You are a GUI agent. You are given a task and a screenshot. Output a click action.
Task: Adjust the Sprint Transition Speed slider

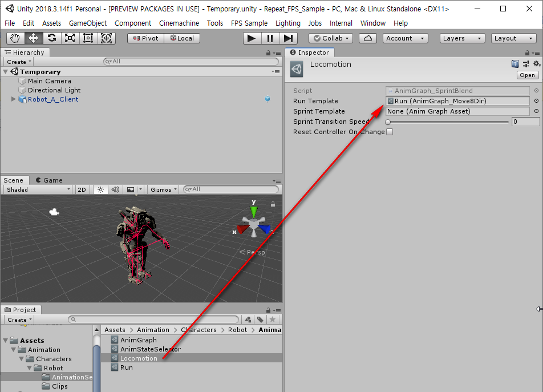[447, 122]
